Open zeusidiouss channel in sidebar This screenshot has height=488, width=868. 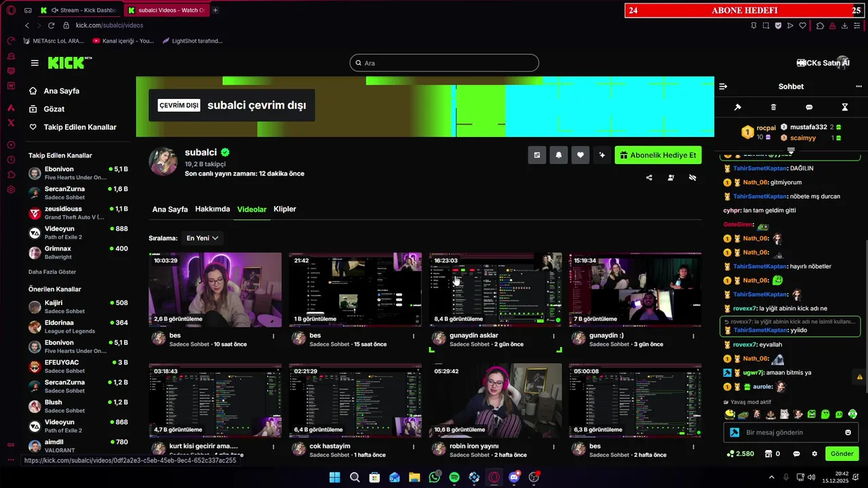[78, 213]
